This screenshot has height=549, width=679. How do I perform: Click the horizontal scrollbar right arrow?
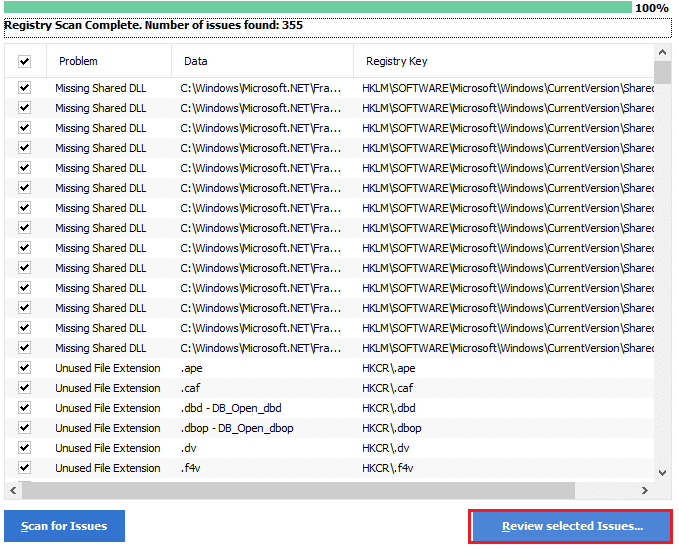[x=645, y=491]
